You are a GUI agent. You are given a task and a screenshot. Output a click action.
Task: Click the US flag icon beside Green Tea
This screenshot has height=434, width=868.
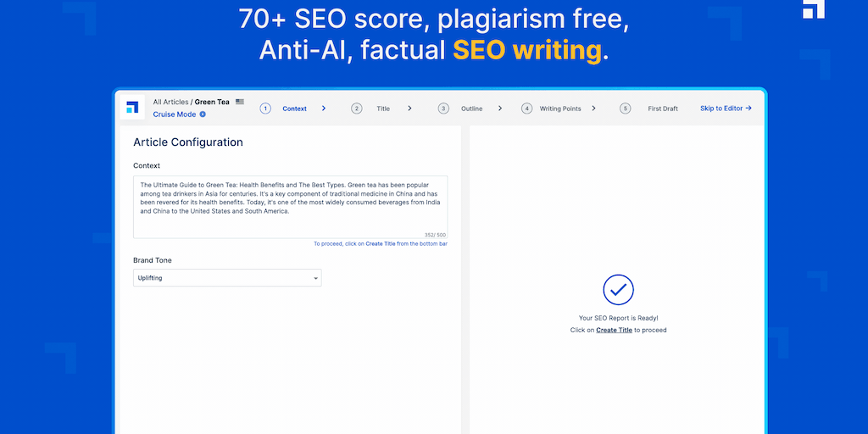[240, 102]
